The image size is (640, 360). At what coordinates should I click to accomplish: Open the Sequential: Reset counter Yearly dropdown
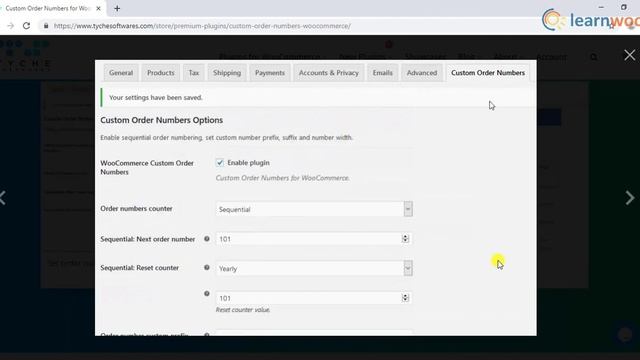(x=314, y=268)
